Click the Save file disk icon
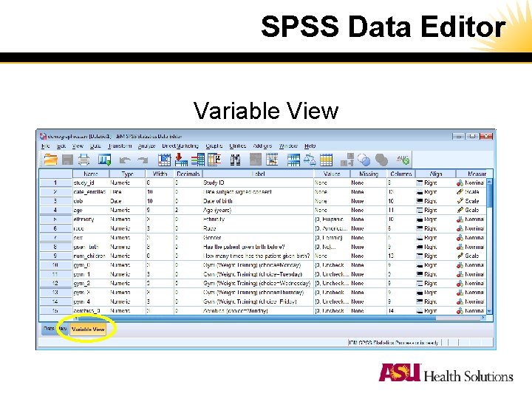Image resolution: width=532 pixels, height=399 pixels. coord(67,160)
